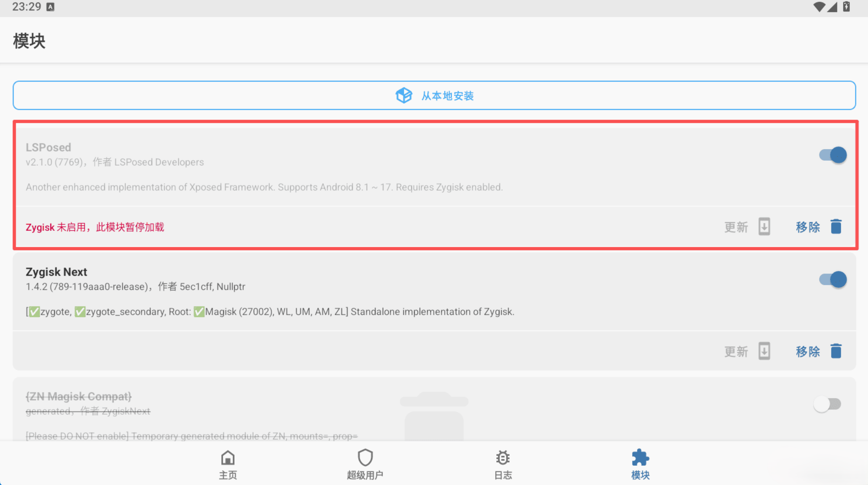The height and width of the screenshot is (485, 868).
Task: Switch to the 主页 tab label
Action: point(228,475)
